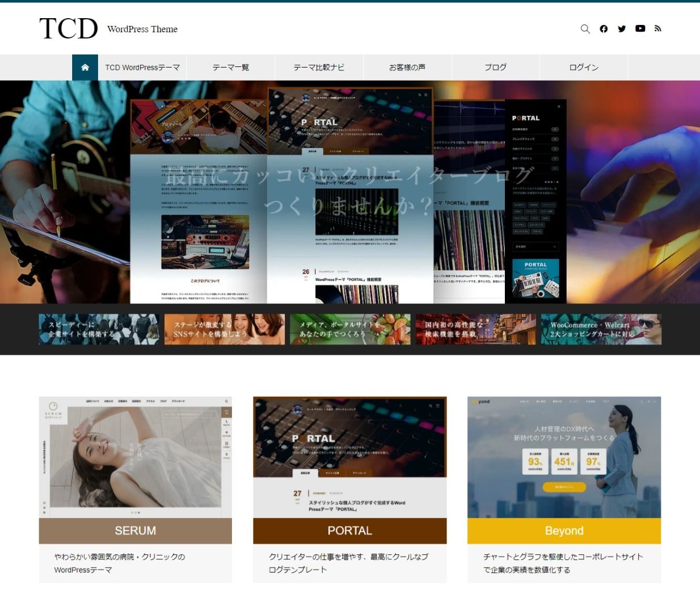This screenshot has height=594, width=700.
Task: Click the ログイン link
Action: click(583, 67)
